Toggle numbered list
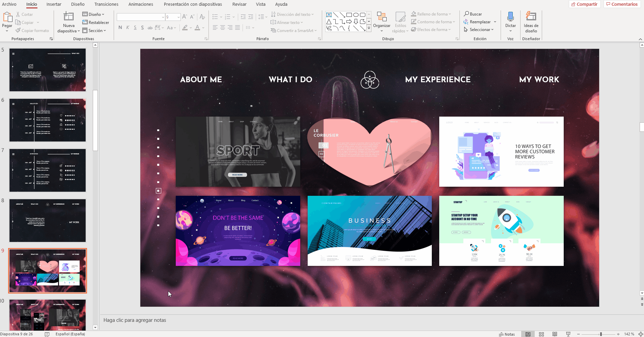 [227, 17]
